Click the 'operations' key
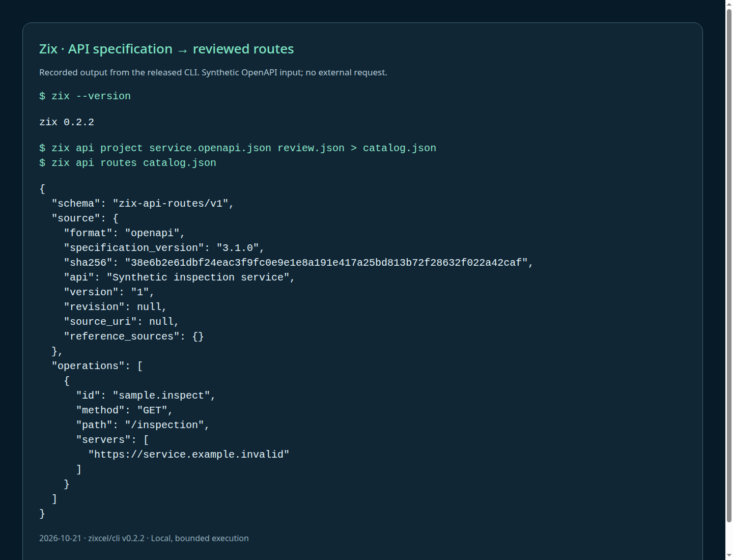 coord(91,366)
